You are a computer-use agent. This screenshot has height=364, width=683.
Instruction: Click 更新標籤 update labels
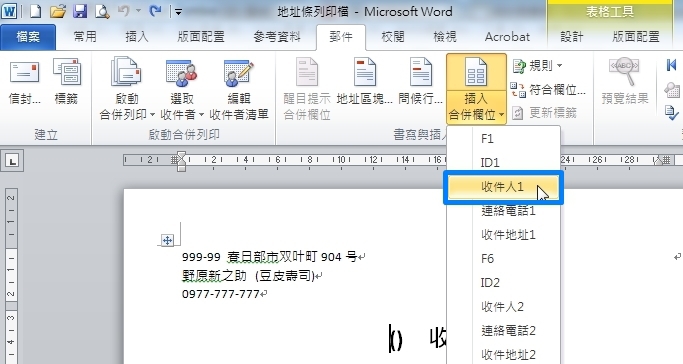coord(544,113)
